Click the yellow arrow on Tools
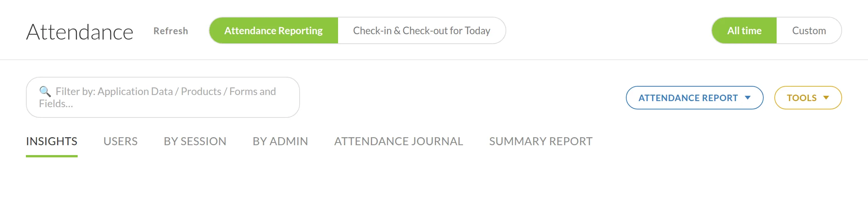 point(826,98)
